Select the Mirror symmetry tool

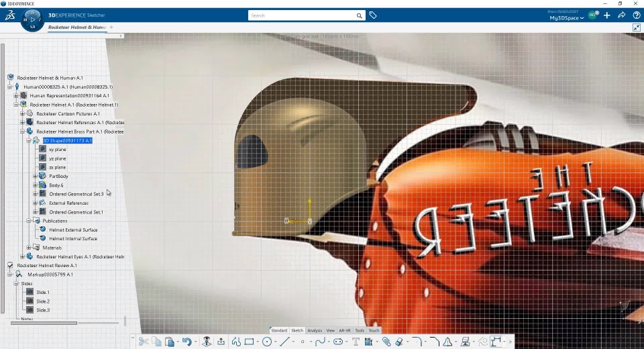pos(447,342)
